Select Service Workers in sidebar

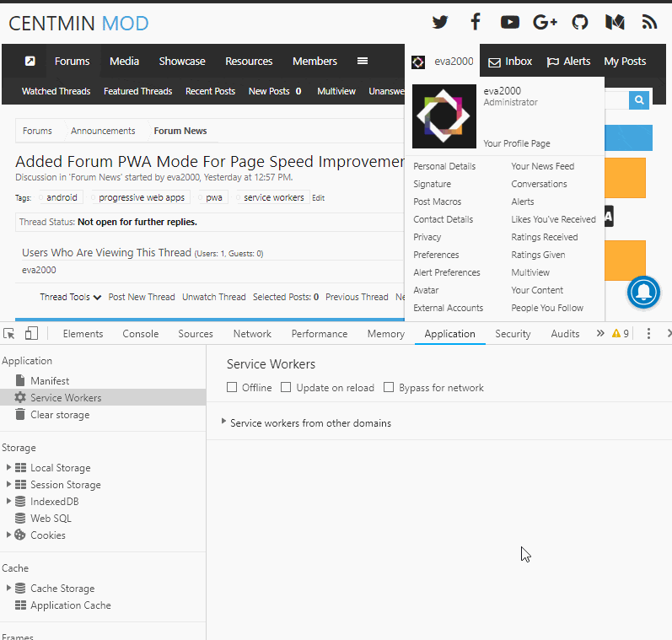(103, 398)
